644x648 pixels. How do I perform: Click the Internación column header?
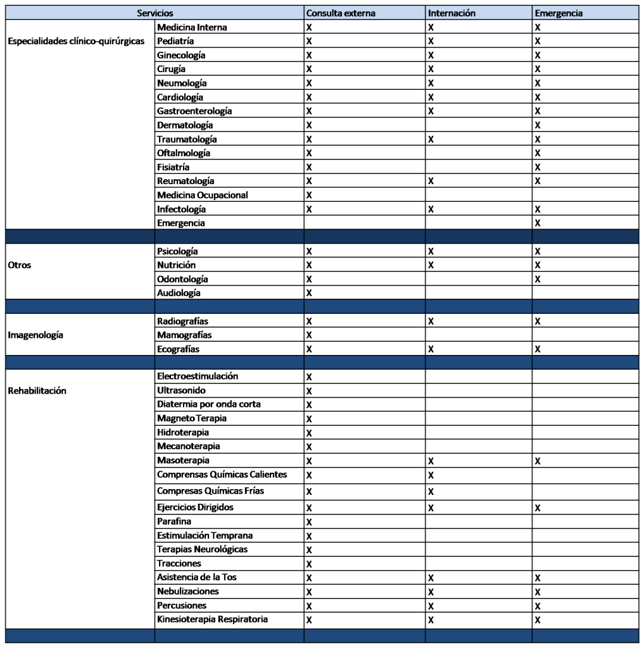pos(451,13)
